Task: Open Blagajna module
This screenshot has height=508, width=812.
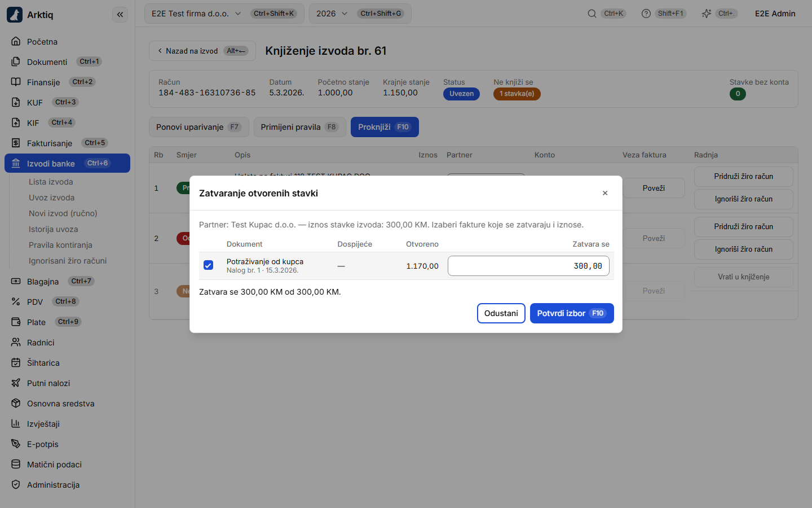Action: point(67,281)
